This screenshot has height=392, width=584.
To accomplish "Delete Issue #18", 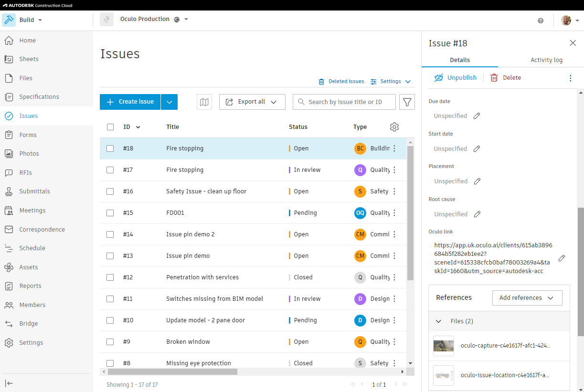I will pos(505,78).
